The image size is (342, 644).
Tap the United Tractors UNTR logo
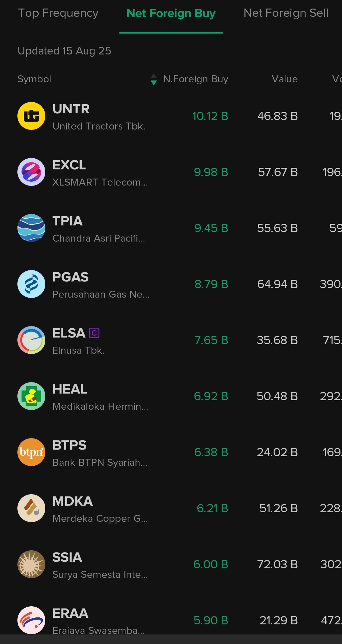(x=31, y=116)
